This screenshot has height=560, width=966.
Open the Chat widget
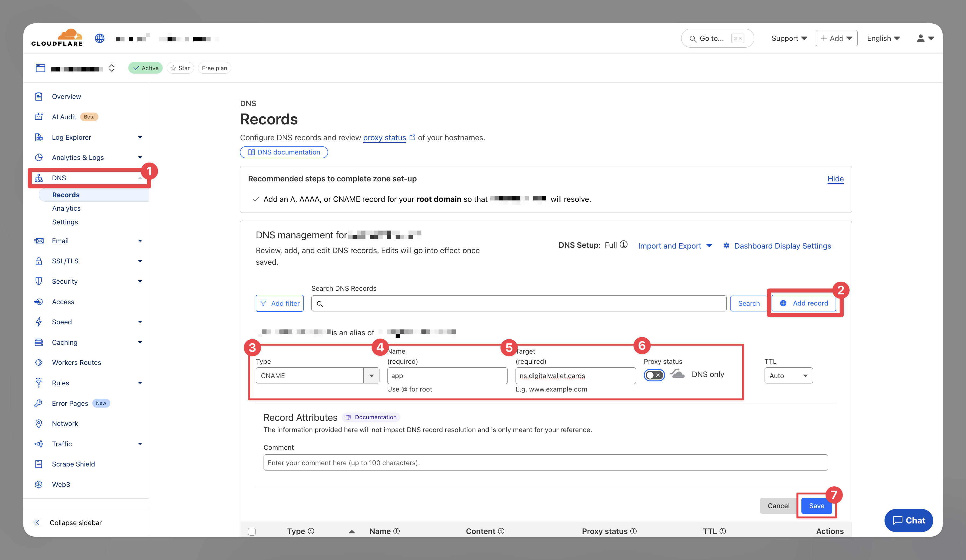pyautogui.click(x=908, y=520)
